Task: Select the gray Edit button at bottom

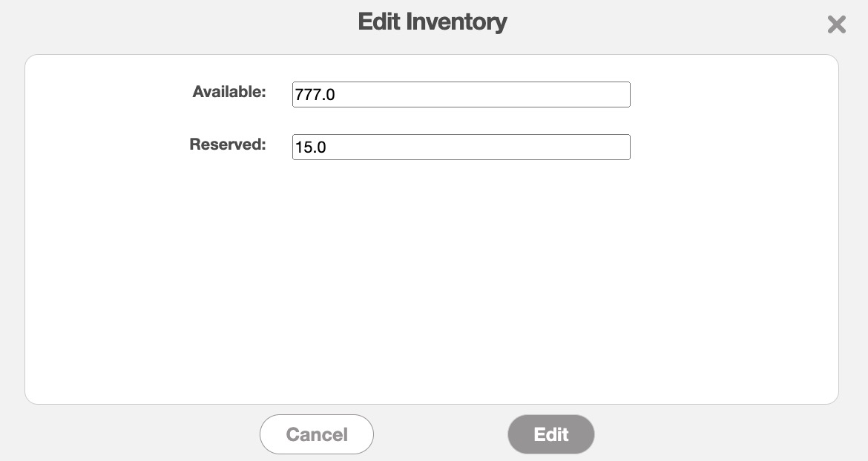Action: coord(550,434)
